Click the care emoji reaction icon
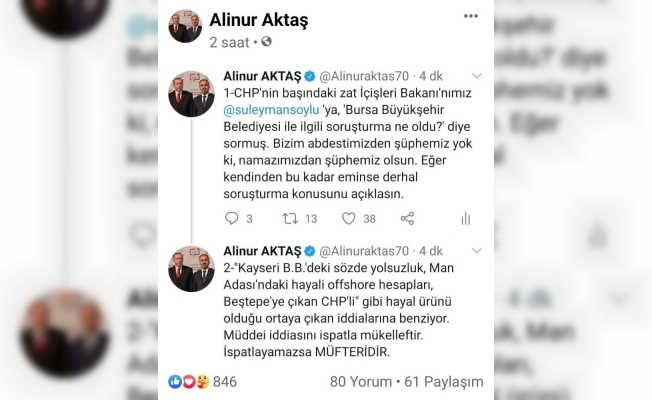 click(x=202, y=382)
